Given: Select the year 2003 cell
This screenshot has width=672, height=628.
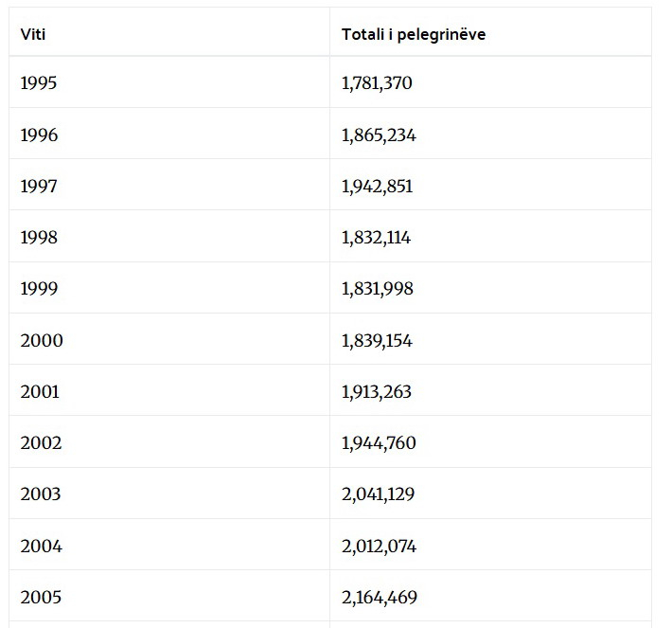Looking at the screenshot, I should [41, 494].
